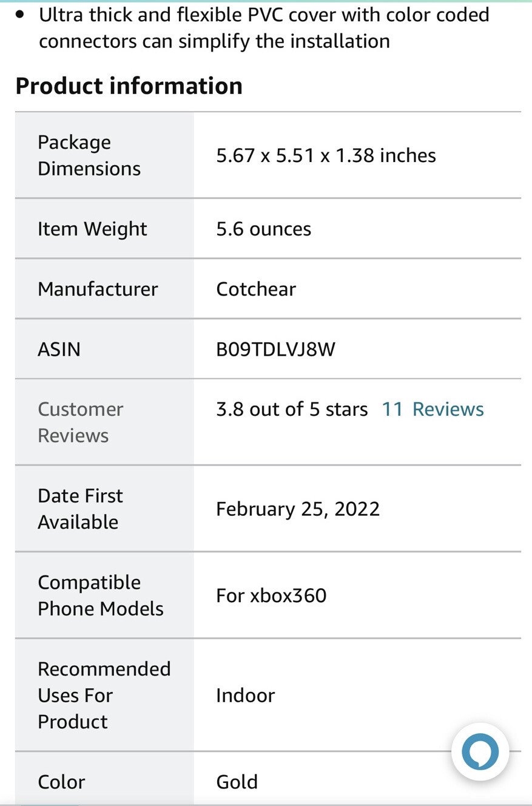Click the Product information heading
The height and width of the screenshot is (806, 532).
click(x=129, y=86)
